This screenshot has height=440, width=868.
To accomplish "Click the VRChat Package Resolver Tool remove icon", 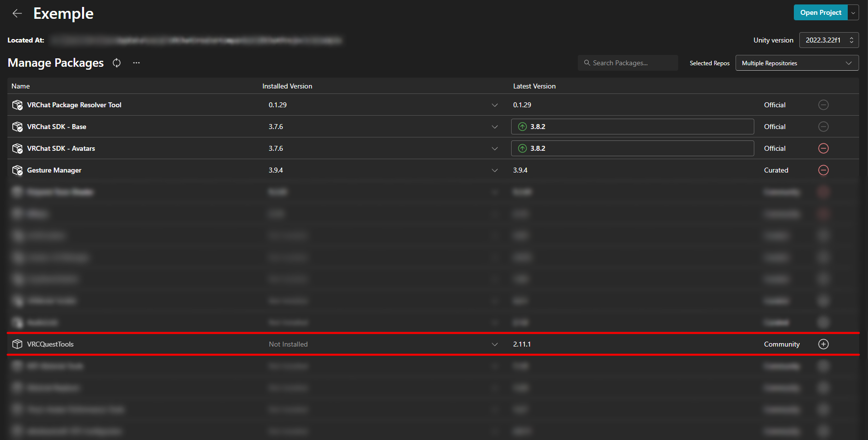I will point(823,105).
